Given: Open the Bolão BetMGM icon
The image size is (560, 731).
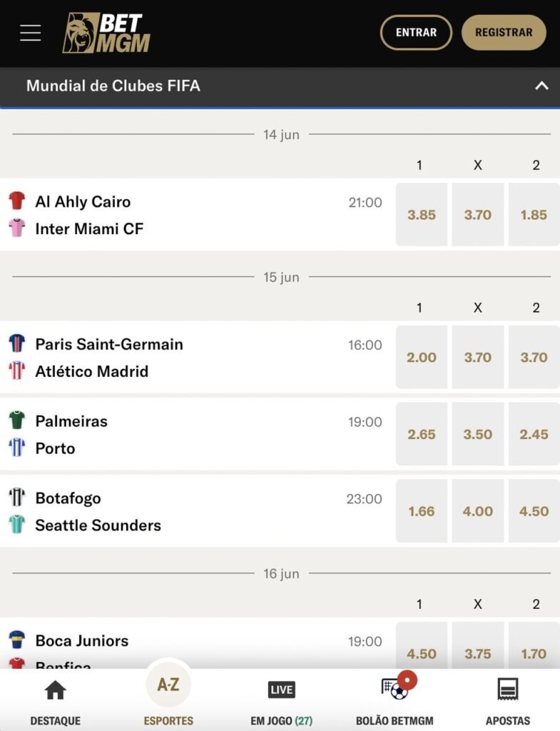Looking at the screenshot, I should [x=394, y=690].
